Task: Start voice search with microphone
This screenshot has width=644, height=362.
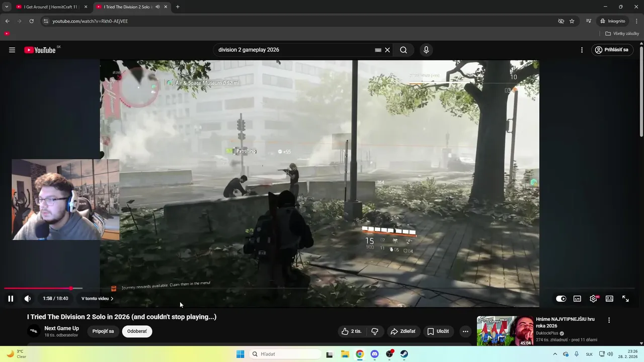Action: pyautogui.click(x=426, y=50)
